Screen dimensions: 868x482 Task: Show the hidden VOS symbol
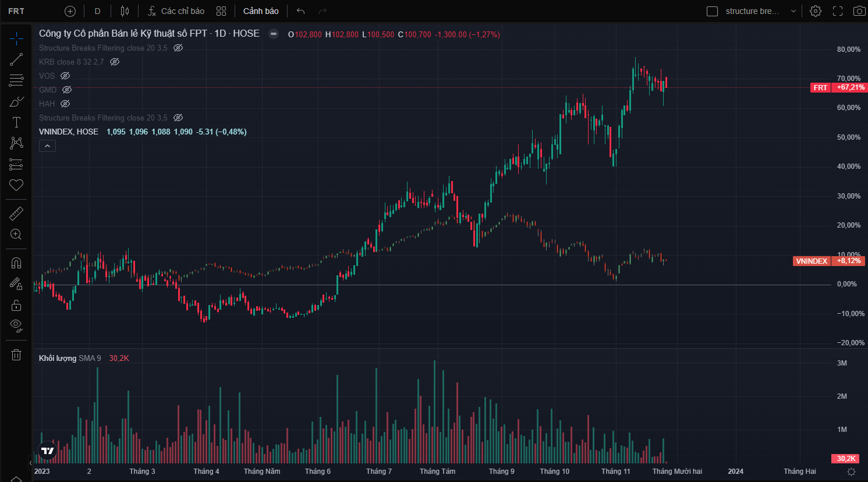(x=65, y=76)
